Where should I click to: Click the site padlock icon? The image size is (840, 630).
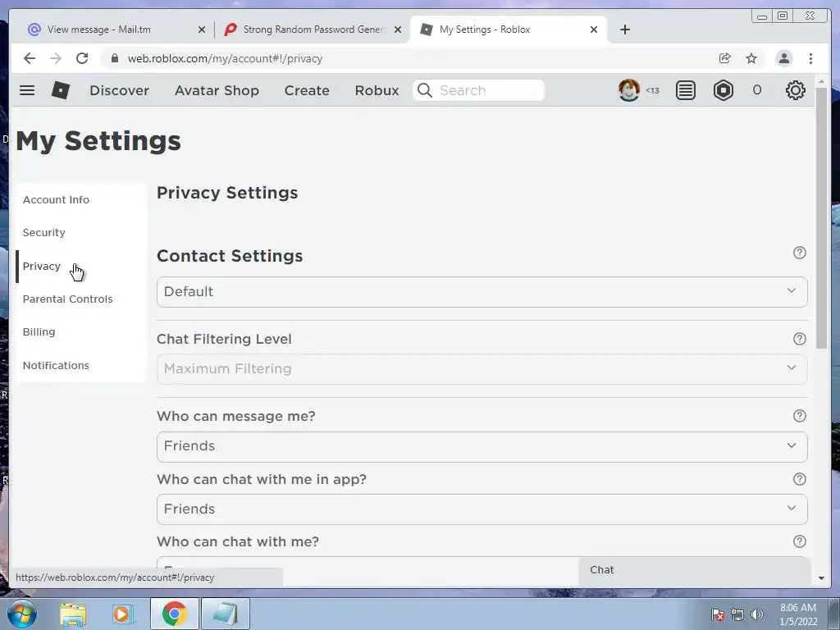115,58
